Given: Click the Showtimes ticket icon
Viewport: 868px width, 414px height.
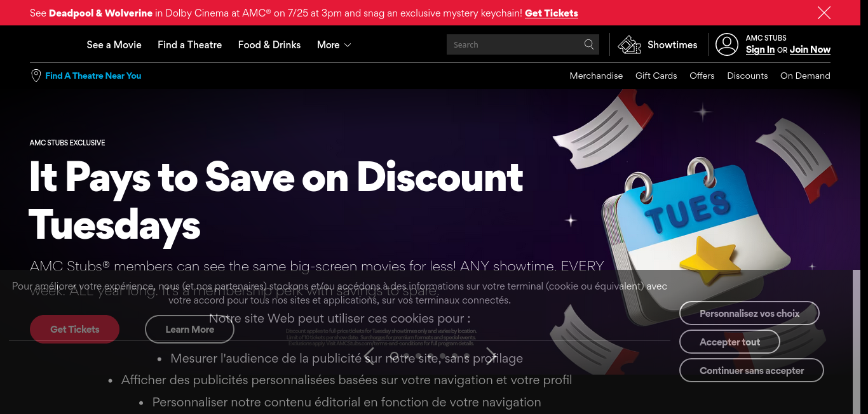Looking at the screenshot, I should (x=629, y=44).
